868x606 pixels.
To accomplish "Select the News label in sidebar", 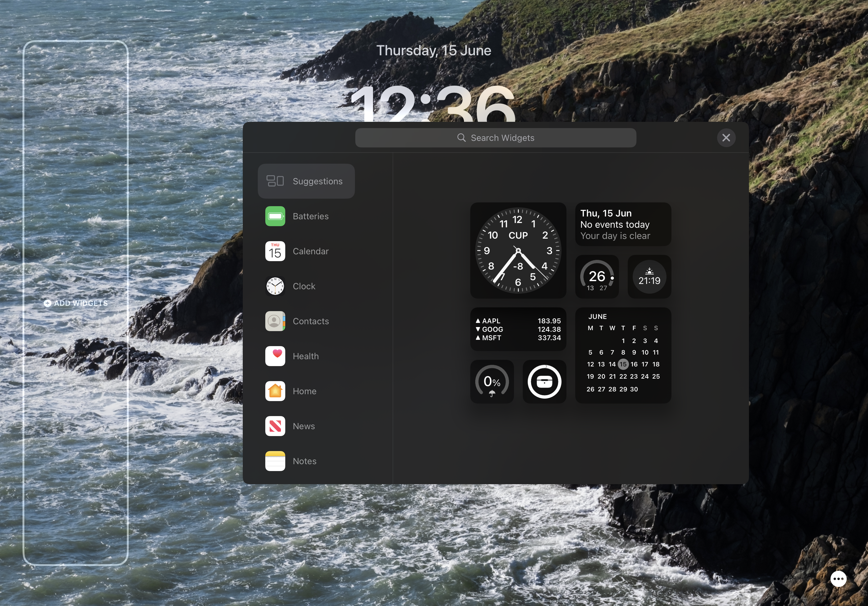I will 304,426.
